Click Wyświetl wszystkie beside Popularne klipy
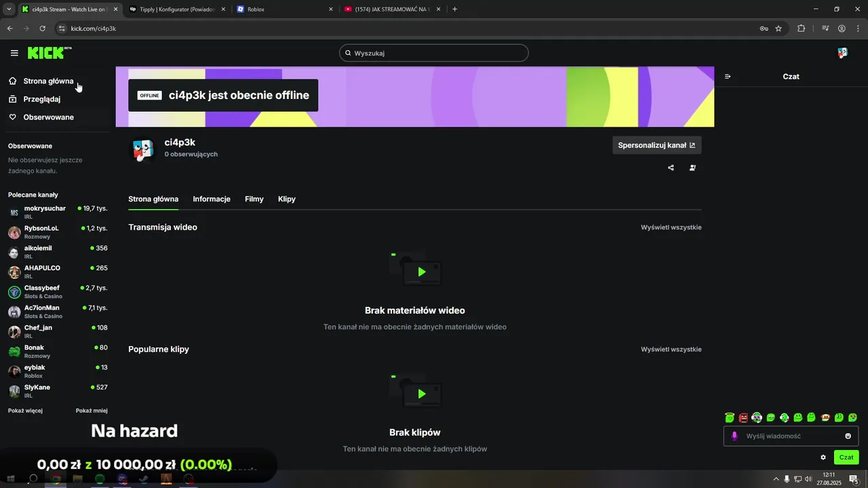The width and height of the screenshot is (868, 488). click(x=671, y=349)
